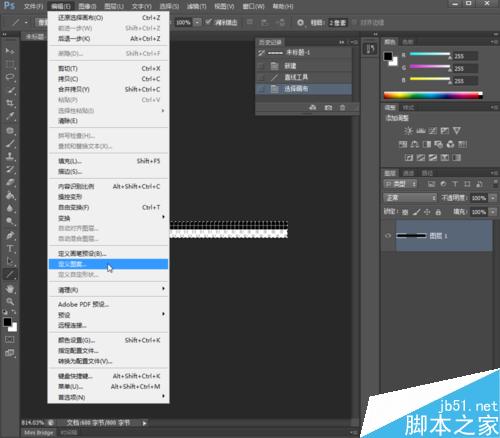This screenshot has height=438, width=500.
Task: Switch to the Swatches tab
Action: click(x=407, y=42)
